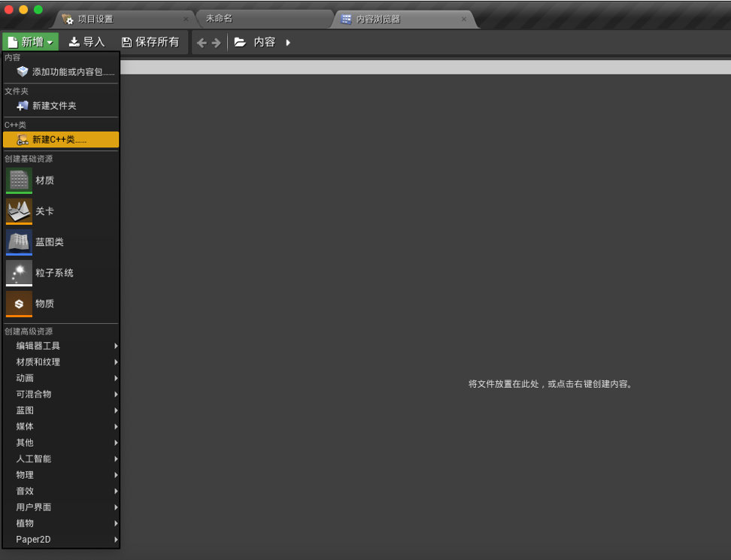The image size is (731, 560).
Task: Go back with the left arrow
Action: (x=202, y=43)
